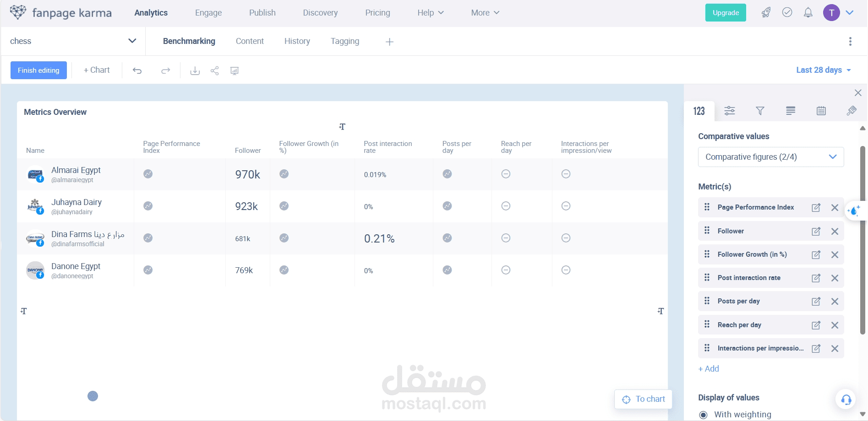
Task: Edit the Posts per day metric
Action: tap(816, 302)
